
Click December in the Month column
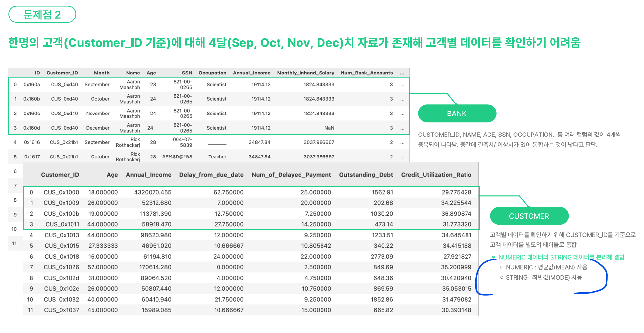(98, 128)
